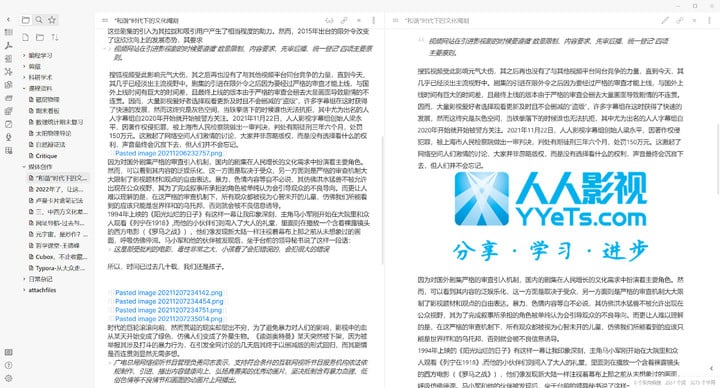The image size is (720, 388).
Task: Open settings gear at bottom of ribbon
Action: (x=8, y=379)
